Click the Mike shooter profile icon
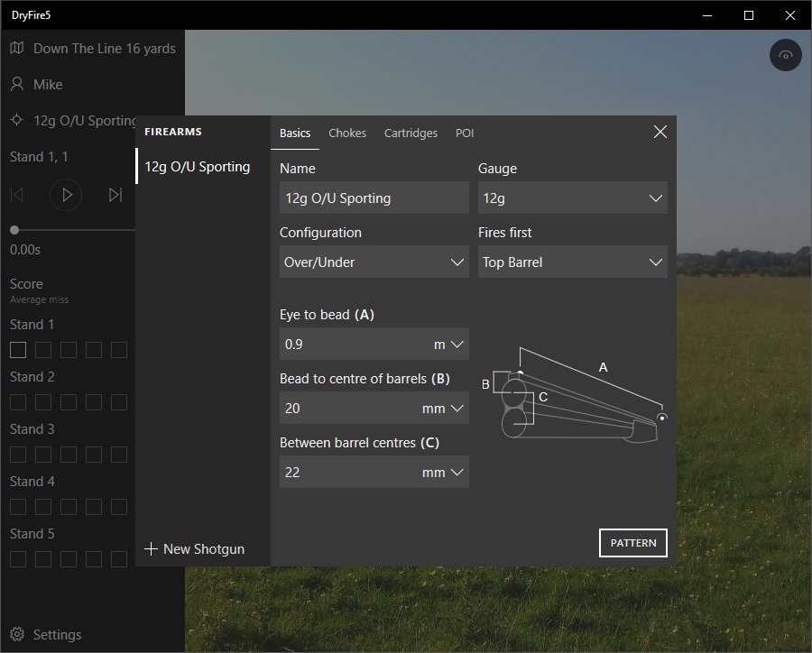The width and height of the screenshot is (812, 653). tap(17, 84)
